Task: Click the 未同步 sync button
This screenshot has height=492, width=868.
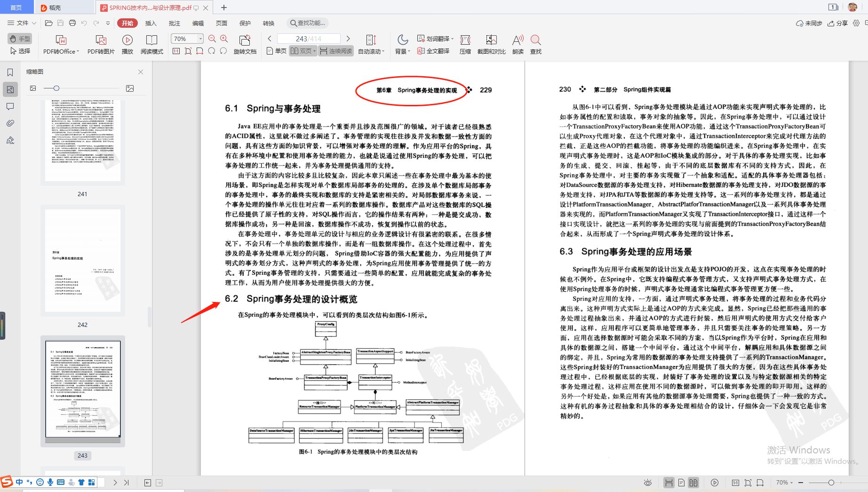Action: click(x=809, y=23)
